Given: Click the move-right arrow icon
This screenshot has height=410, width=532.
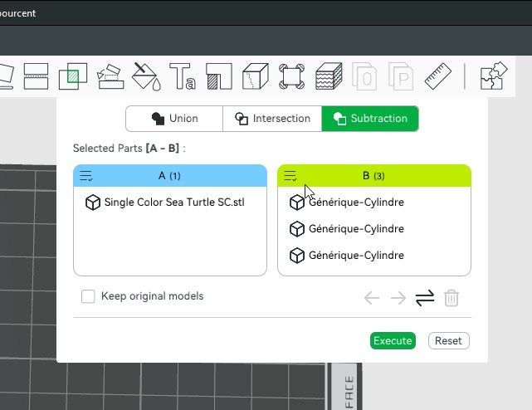Looking at the screenshot, I should (x=398, y=298).
